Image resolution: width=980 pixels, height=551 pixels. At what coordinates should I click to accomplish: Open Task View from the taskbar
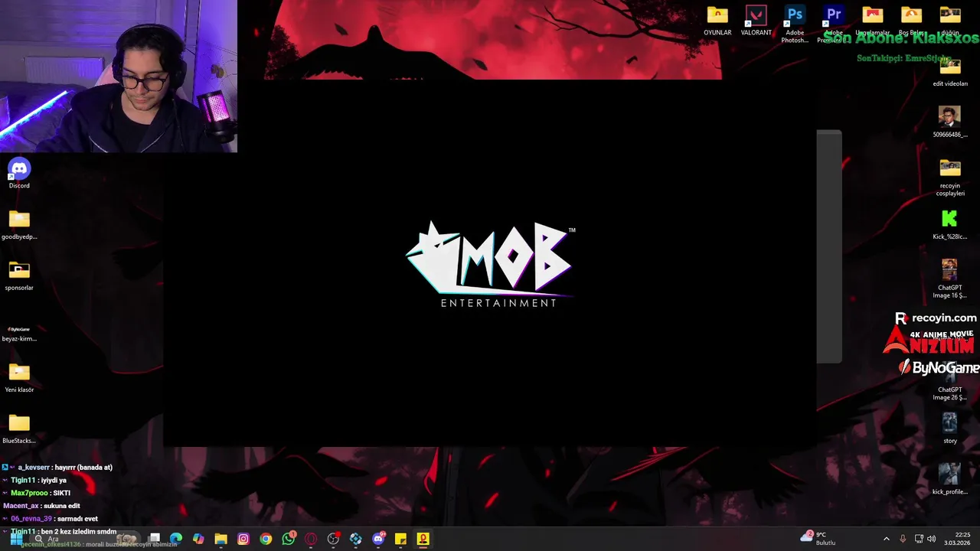click(x=155, y=539)
